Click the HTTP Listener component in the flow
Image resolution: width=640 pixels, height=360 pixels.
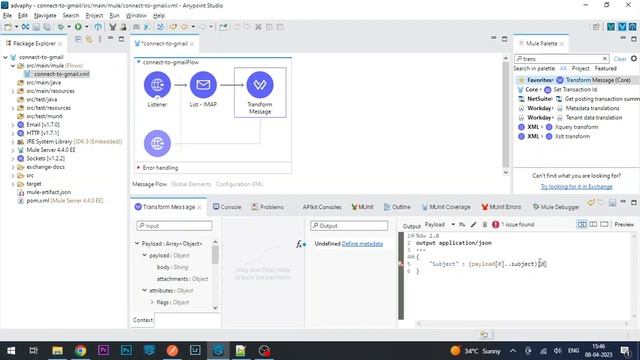[x=157, y=85]
